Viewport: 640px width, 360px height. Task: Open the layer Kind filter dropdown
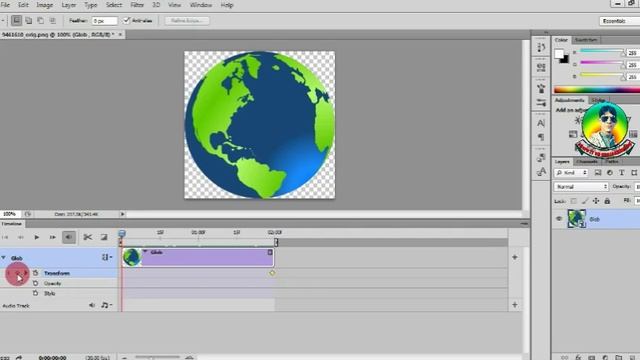click(x=571, y=173)
